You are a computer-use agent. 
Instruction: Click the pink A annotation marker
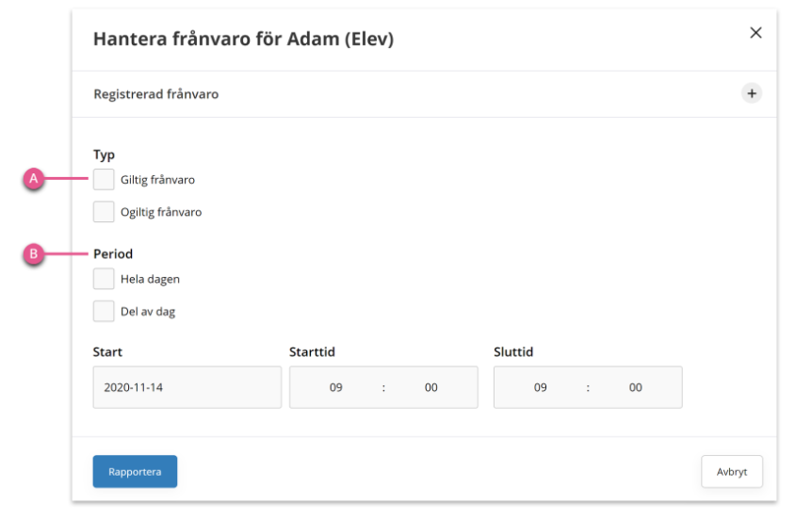point(34,179)
